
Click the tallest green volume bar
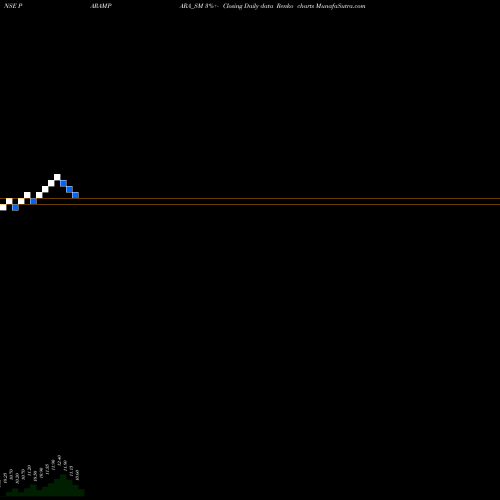click(x=63, y=485)
